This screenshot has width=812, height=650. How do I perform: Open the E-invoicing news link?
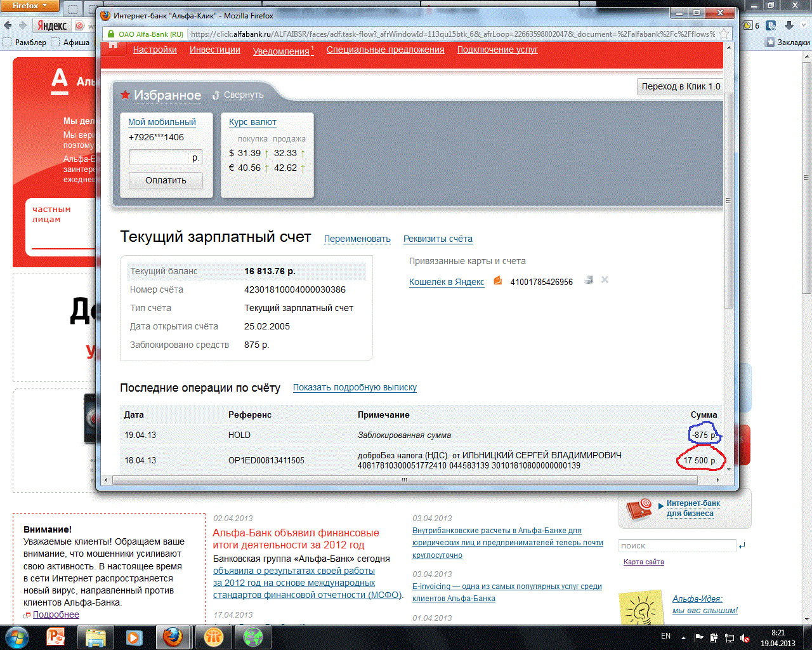click(x=507, y=592)
